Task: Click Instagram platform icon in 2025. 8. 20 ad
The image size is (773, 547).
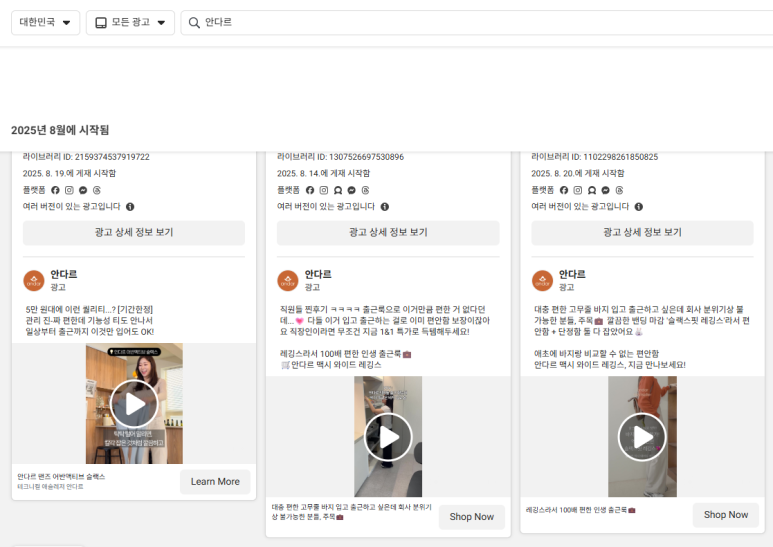Action: pos(578,190)
